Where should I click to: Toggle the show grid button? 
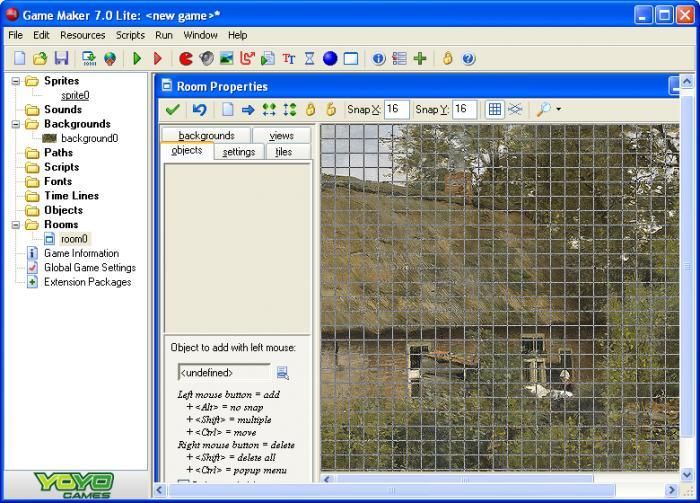click(x=494, y=109)
